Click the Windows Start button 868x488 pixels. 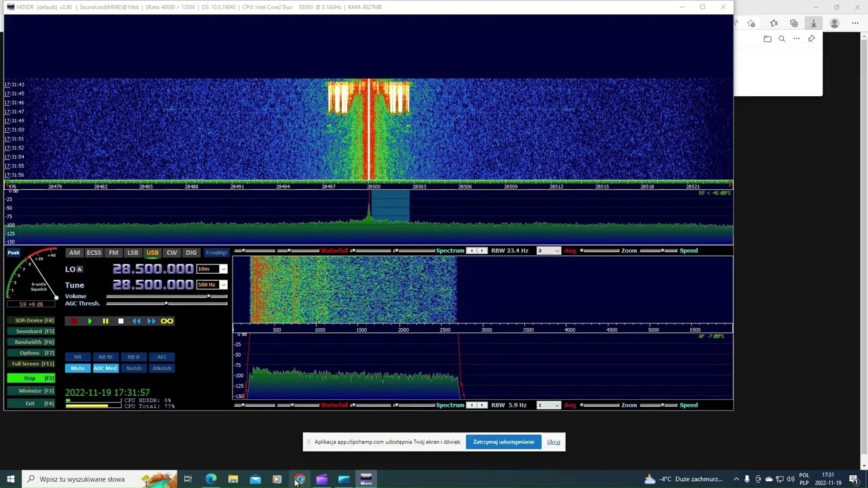pos(10,479)
